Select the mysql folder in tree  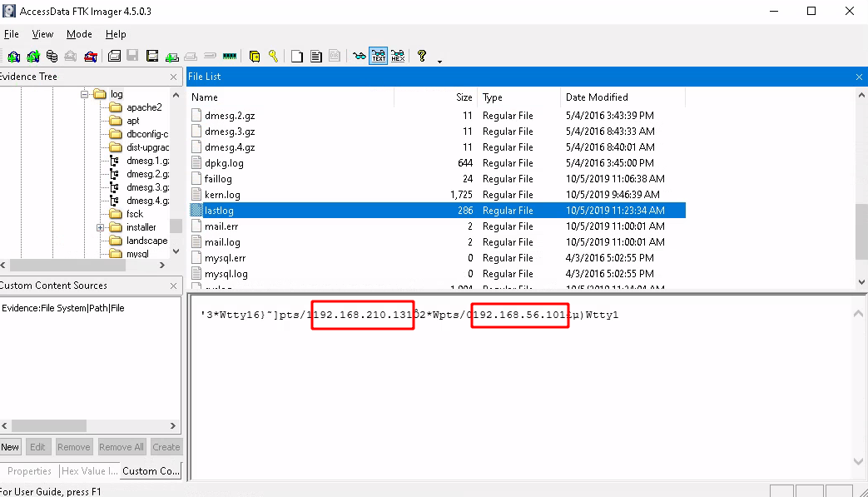coord(137,254)
